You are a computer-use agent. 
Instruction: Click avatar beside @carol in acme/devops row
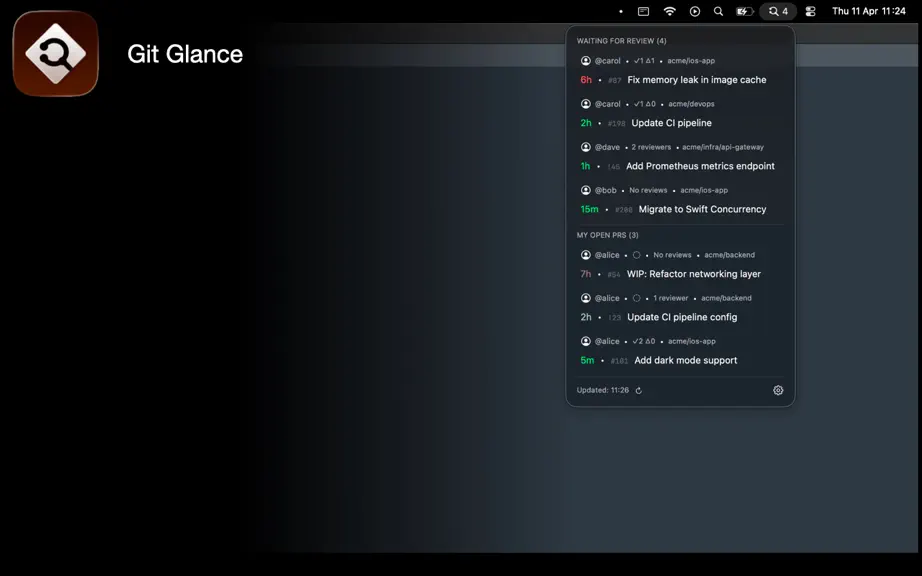586,103
